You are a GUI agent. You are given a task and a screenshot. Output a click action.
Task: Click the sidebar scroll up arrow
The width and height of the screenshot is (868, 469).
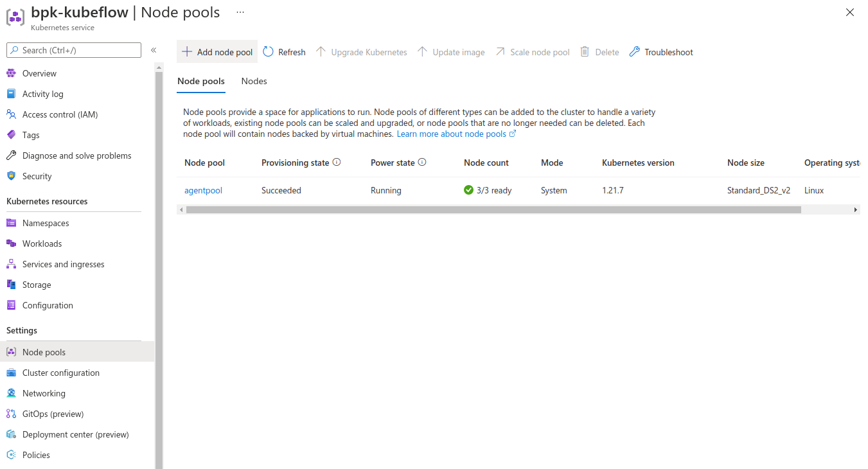[159, 67]
